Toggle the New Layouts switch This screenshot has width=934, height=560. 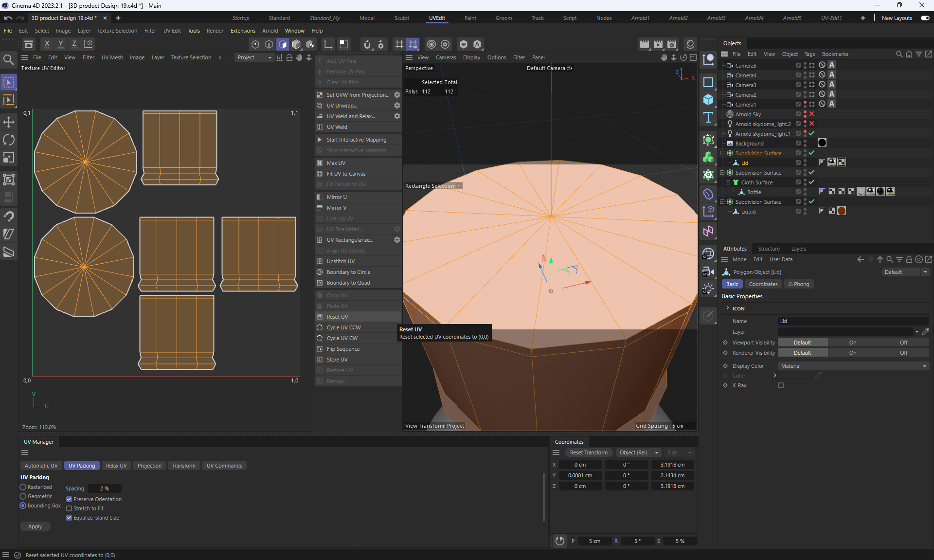click(x=925, y=18)
